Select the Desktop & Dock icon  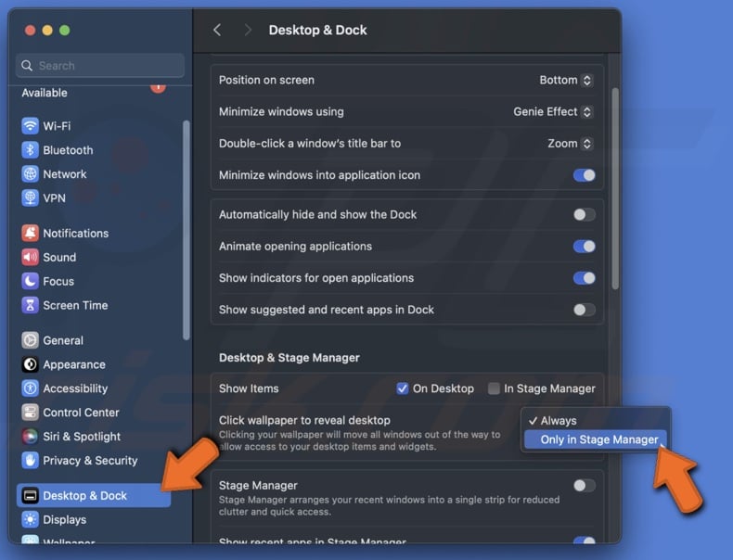click(30, 495)
